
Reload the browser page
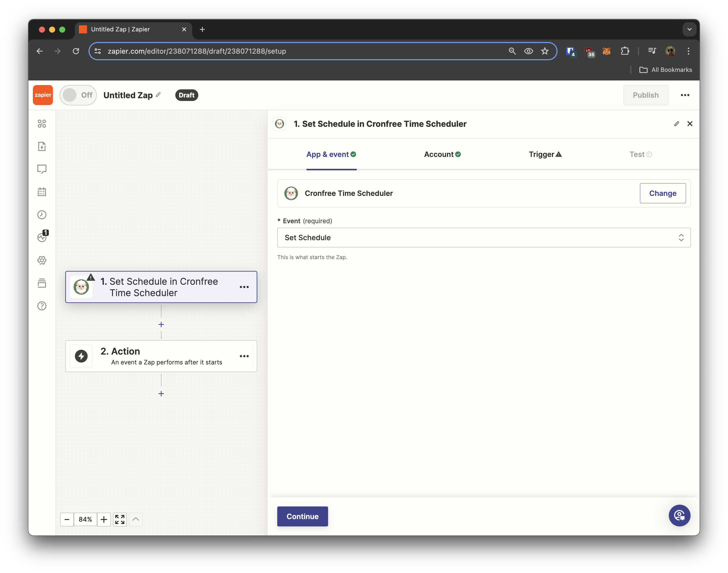coord(76,51)
